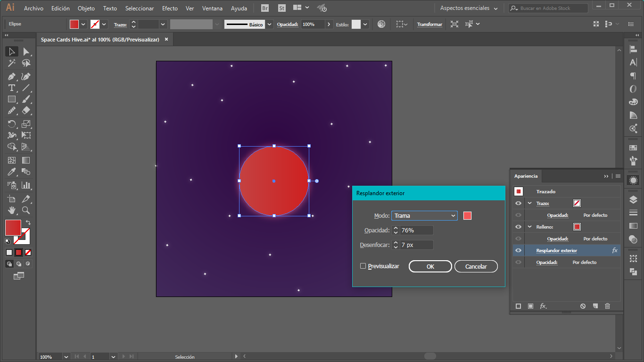Toggle visibility eye of Trazo row
The image size is (644, 362).
519,203
